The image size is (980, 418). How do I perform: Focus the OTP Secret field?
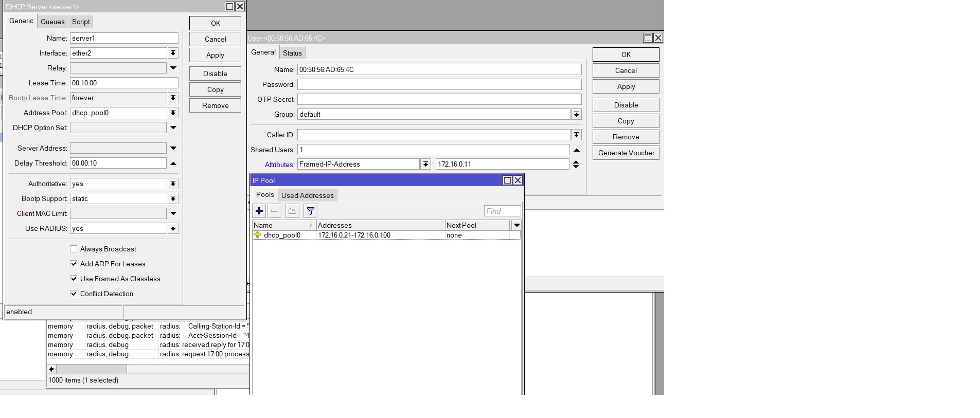[x=439, y=99]
